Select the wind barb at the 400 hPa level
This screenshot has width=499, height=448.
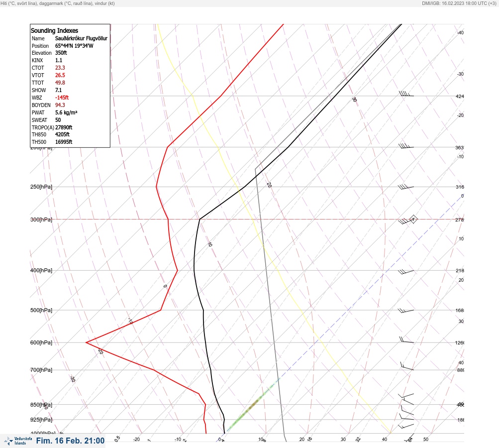tap(406, 271)
